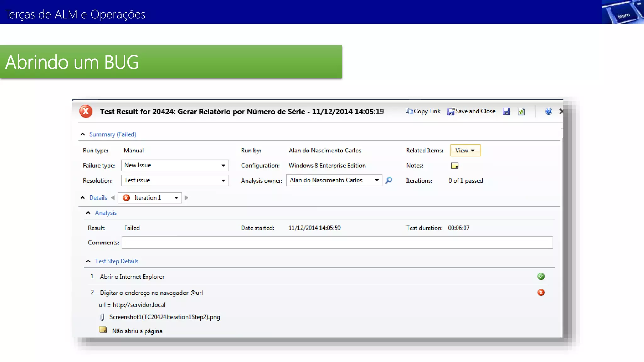Click the Copy Link icon
This screenshot has height=362, width=644.
coord(409,111)
